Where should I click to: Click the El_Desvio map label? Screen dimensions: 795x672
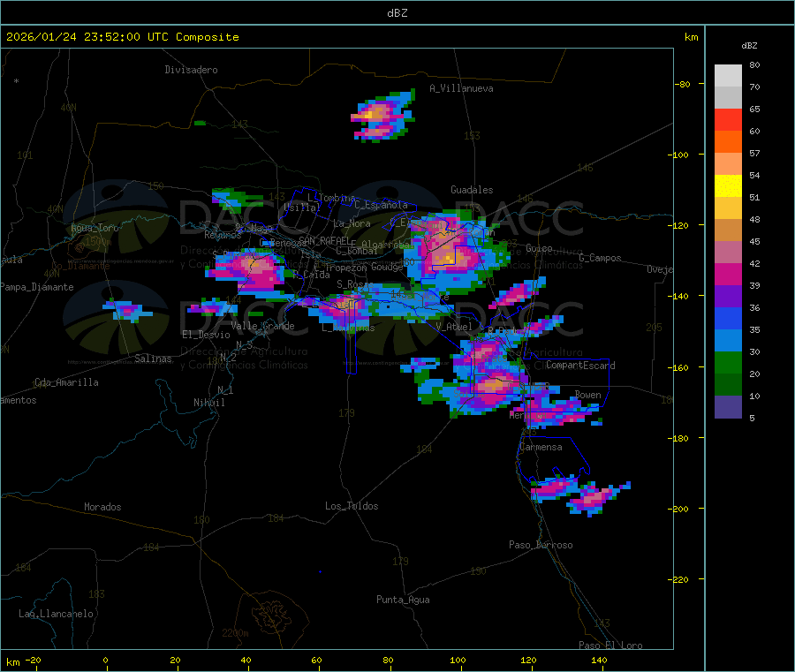(207, 335)
